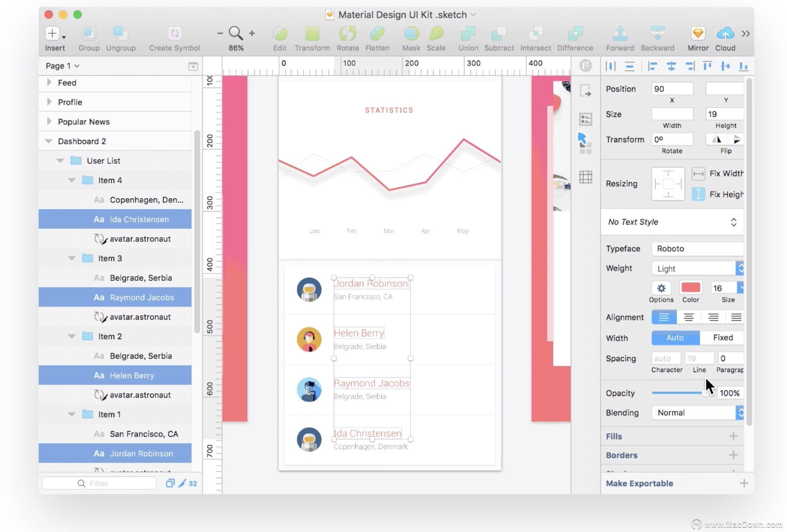Select the Ida Christensen text layer
787x532 pixels.
pos(115,219)
